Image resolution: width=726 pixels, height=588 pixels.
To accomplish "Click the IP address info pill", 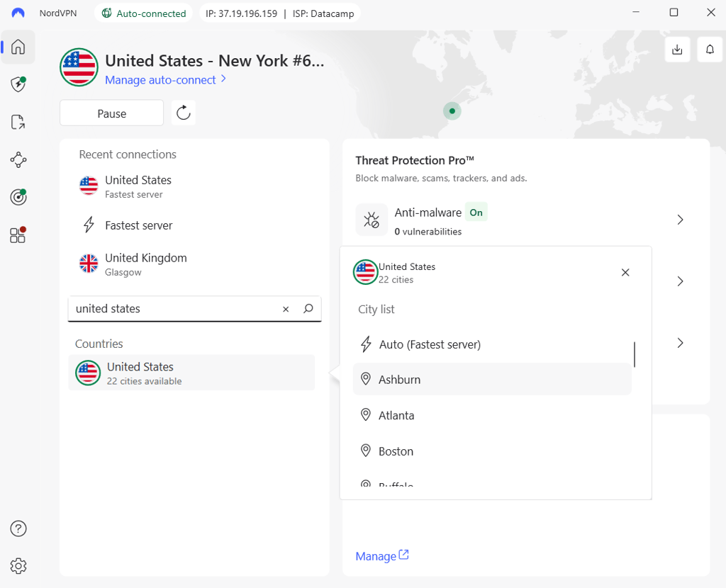I will tap(279, 13).
